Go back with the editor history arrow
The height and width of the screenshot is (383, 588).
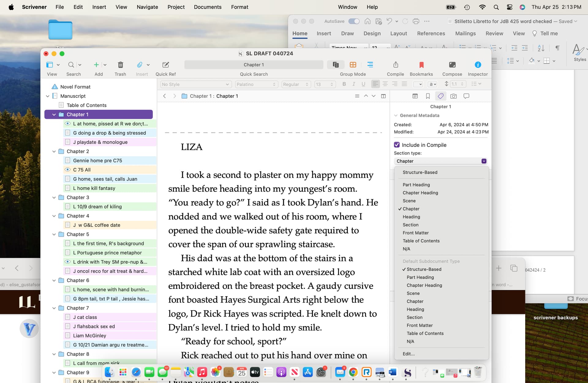coord(164,96)
